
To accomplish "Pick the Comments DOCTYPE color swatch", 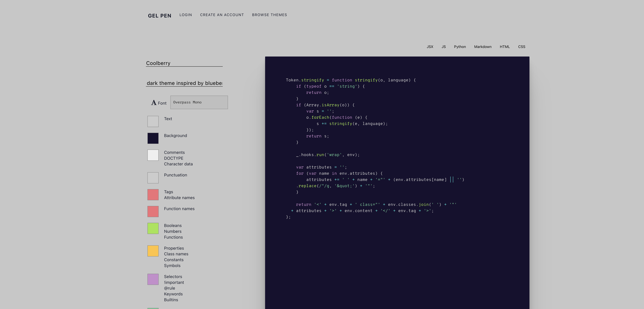I will (x=153, y=155).
